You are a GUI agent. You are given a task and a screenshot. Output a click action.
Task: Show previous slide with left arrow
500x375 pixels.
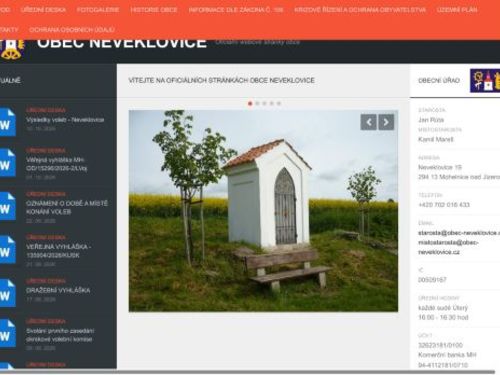tap(368, 122)
